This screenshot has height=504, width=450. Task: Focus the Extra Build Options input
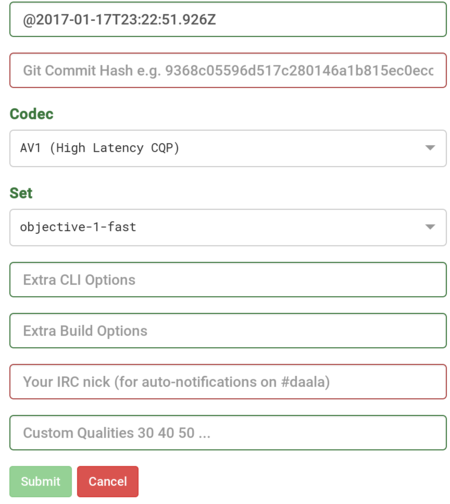pyautogui.click(x=228, y=331)
